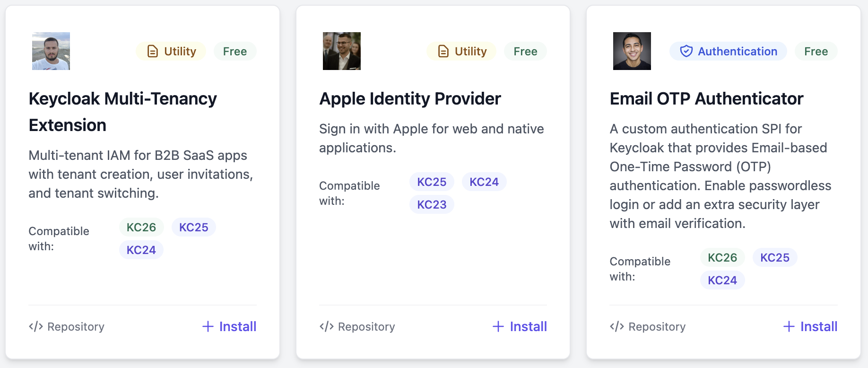Select the KC25 tag on Email OTP Authenticator
The width and height of the screenshot is (868, 368).
click(x=774, y=257)
